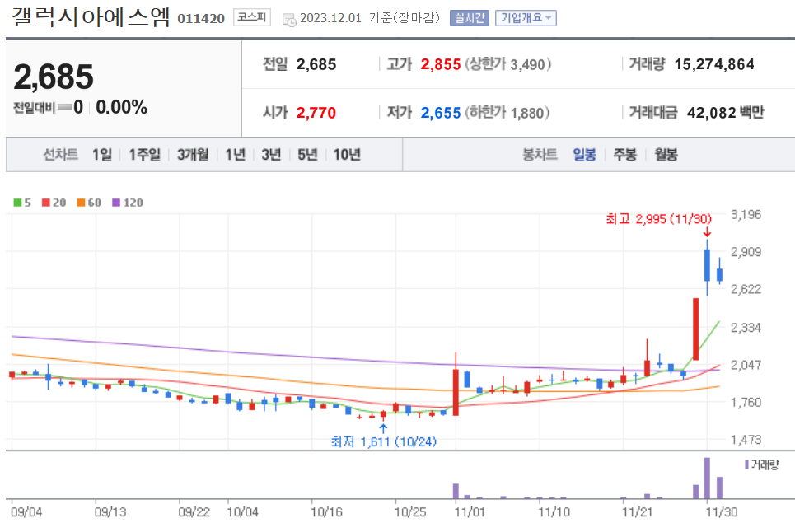
Task: Select the 1년 line chart tab
Action: (236, 155)
